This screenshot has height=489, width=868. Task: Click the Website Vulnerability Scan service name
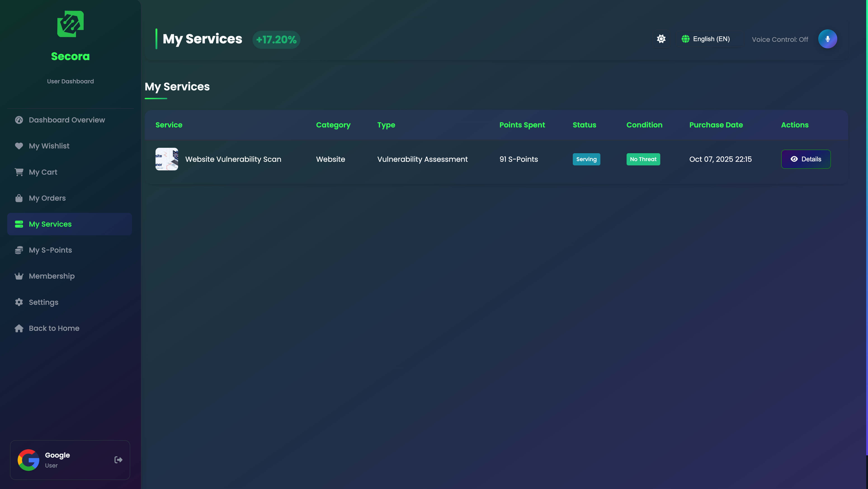[233, 159]
